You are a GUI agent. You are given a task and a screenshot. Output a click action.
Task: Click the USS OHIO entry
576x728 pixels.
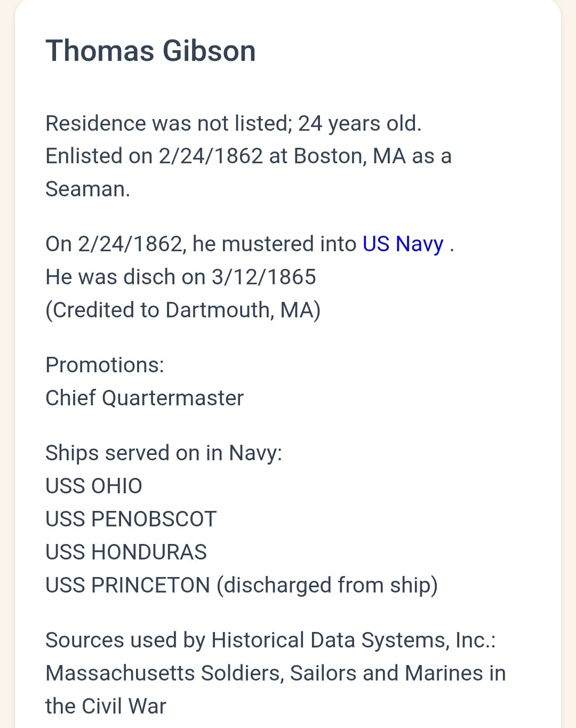[x=94, y=486]
